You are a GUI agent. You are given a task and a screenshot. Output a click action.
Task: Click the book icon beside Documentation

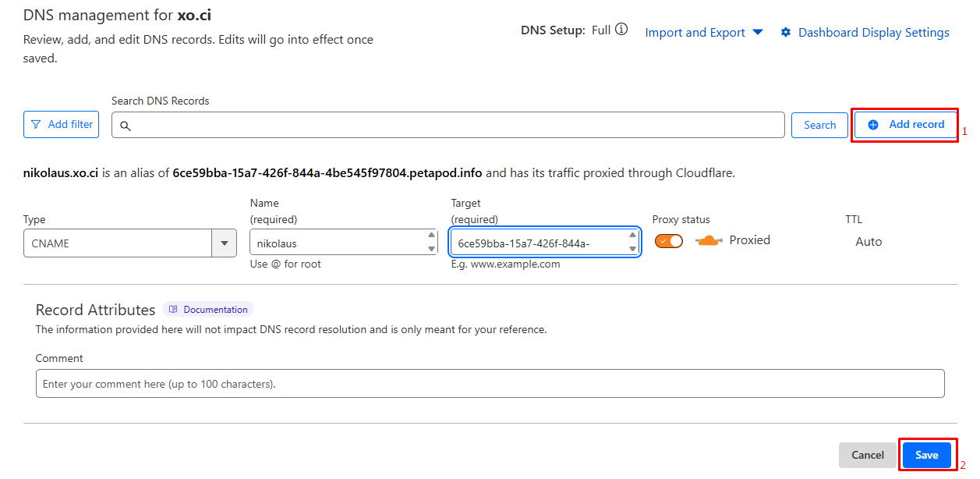(174, 310)
